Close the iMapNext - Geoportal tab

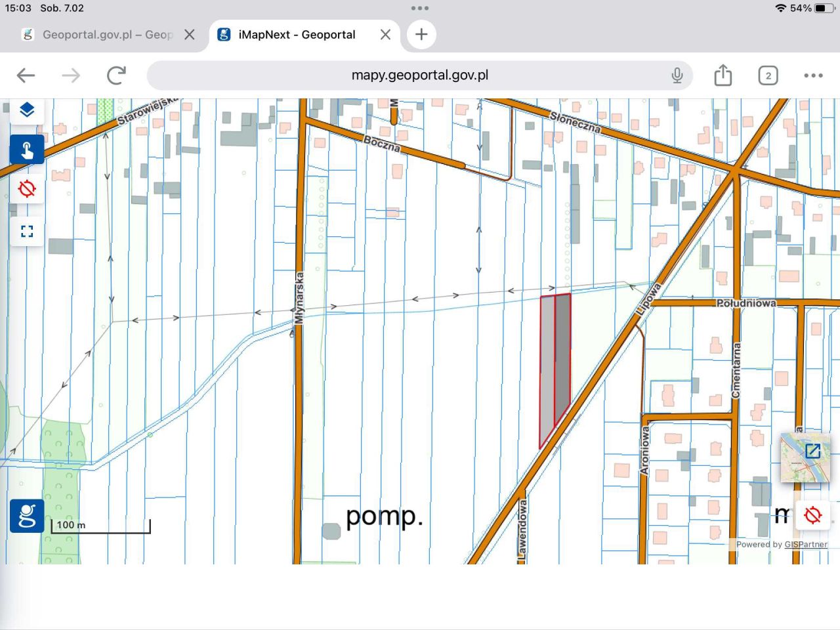tap(385, 35)
